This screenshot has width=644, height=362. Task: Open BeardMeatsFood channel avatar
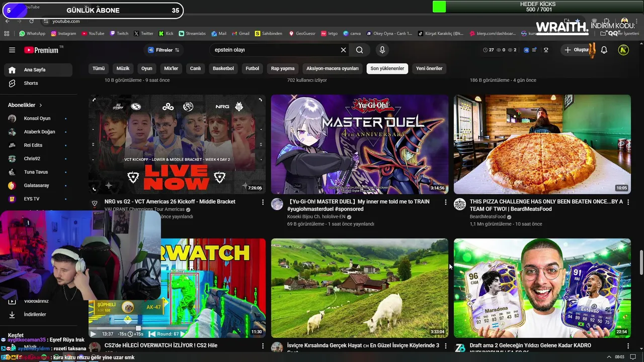click(x=460, y=204)
